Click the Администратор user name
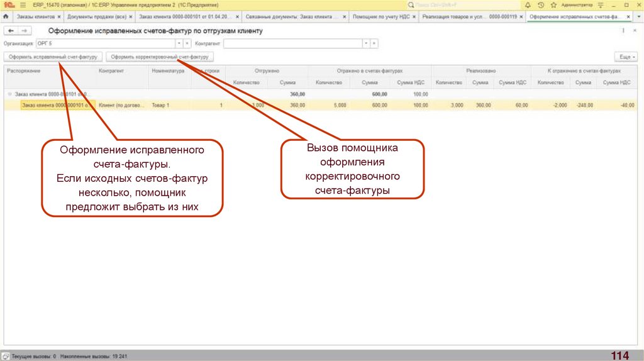The image size is (644, 361). click(577, 5)
